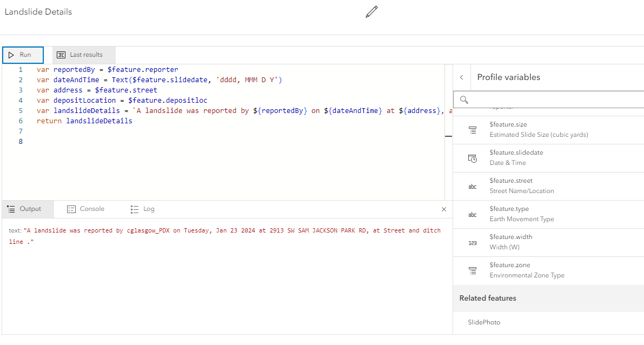Click the Output panel list icon

[x=11, y=208]
